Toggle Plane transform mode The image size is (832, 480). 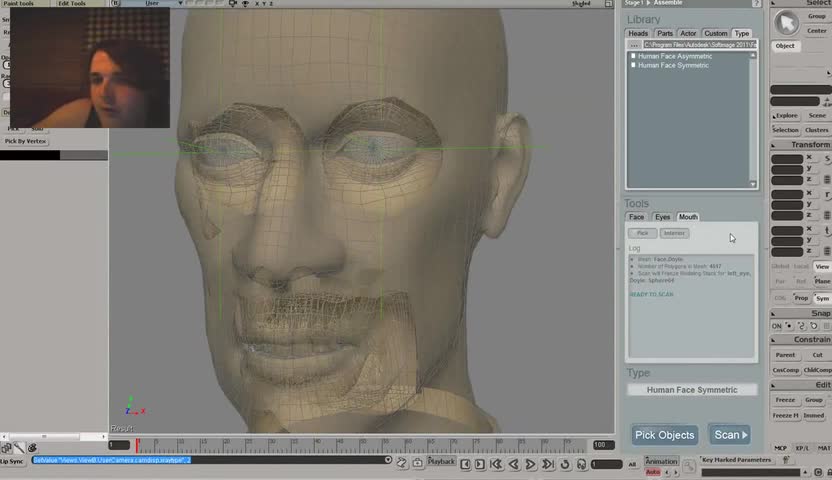click(x=822, y=281)
